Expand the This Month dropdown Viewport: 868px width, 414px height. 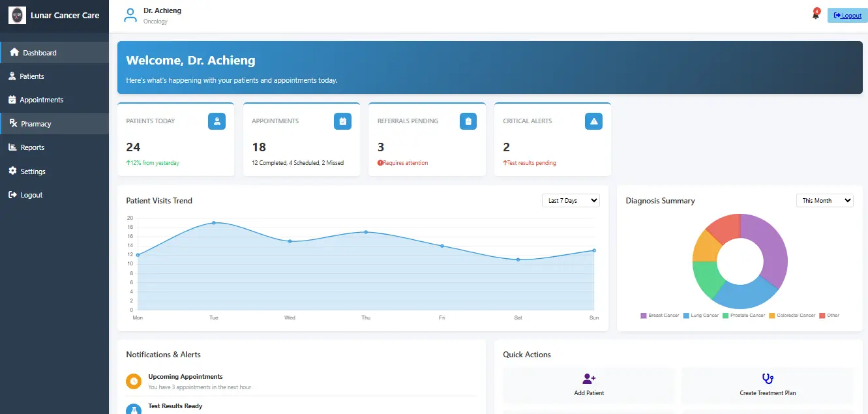pyautogui.click(x=824, y=201)
